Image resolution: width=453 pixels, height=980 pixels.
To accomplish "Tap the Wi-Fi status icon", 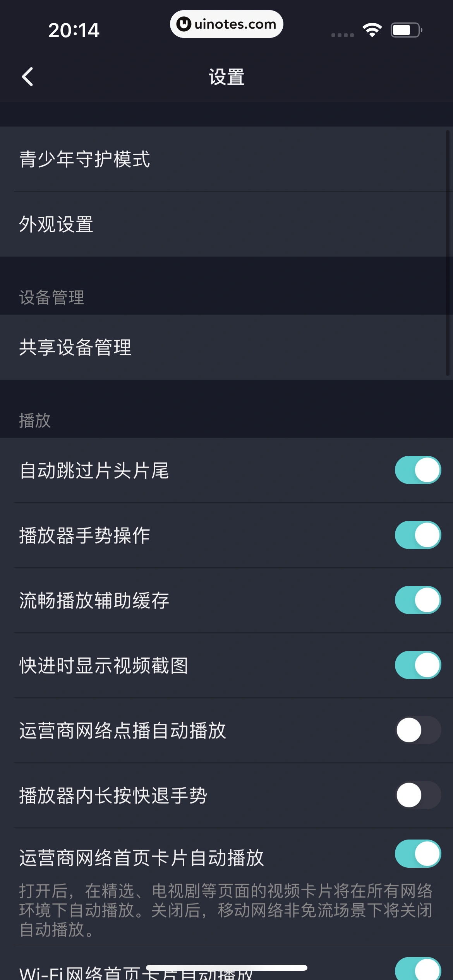I will 372,30.
